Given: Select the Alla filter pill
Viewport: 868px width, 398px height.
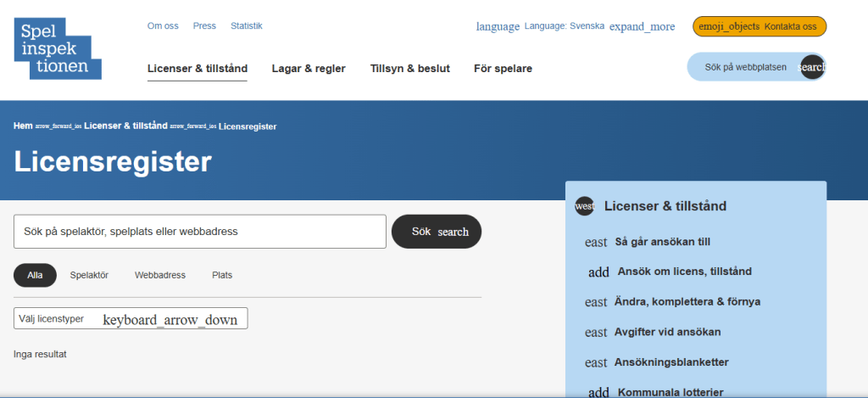Looking at the screenshot, I should click(x=35, y=275).
